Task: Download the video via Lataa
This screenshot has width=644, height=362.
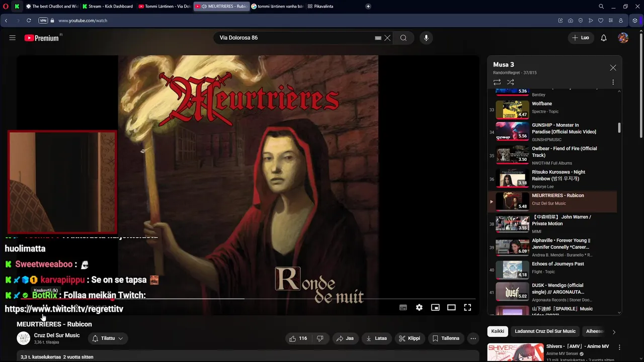Action: tap(377, 338)
